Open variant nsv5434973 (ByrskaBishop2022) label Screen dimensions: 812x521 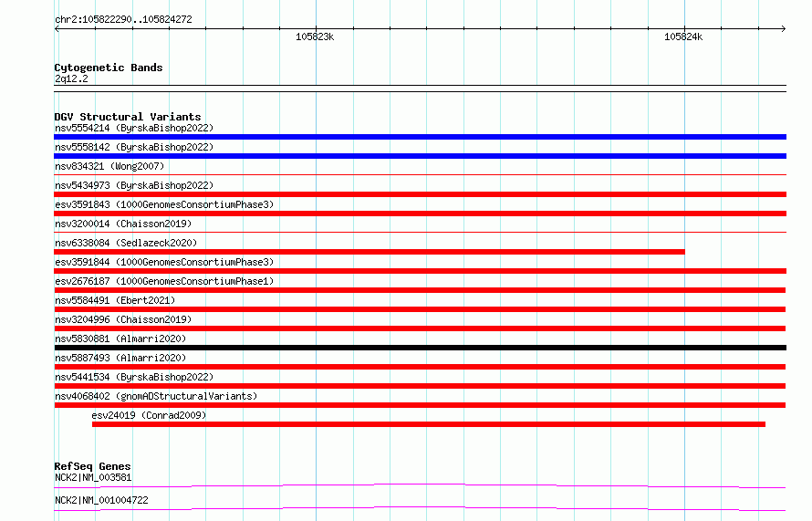[134, 185]
